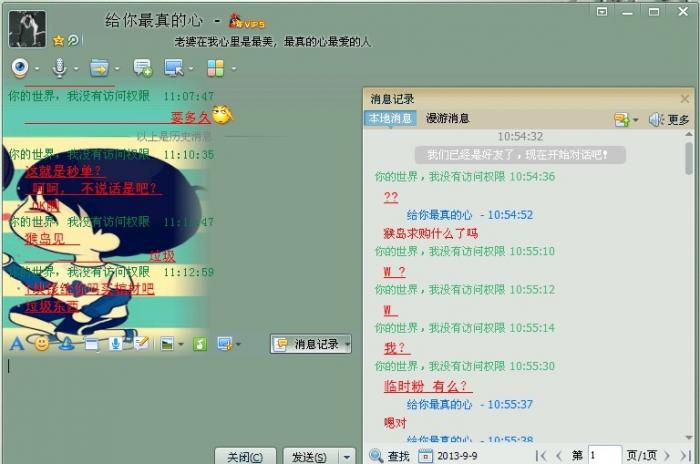Share music with green note icon
The height and width of the screenshot is (464, 700).
[x=200, y=344]
